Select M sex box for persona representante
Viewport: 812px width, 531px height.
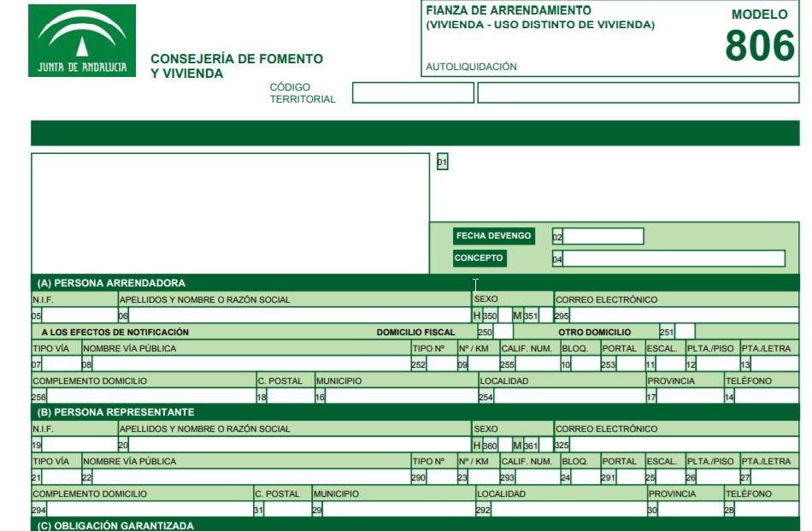[545, 445]
